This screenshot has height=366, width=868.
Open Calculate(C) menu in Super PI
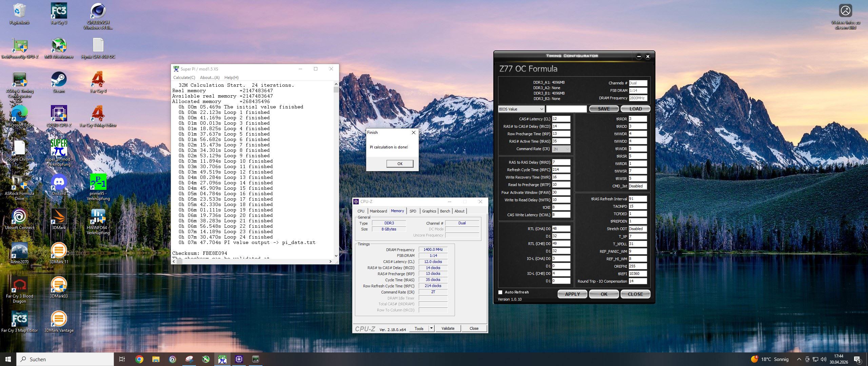pyautogui.click(x=184, y=78)
